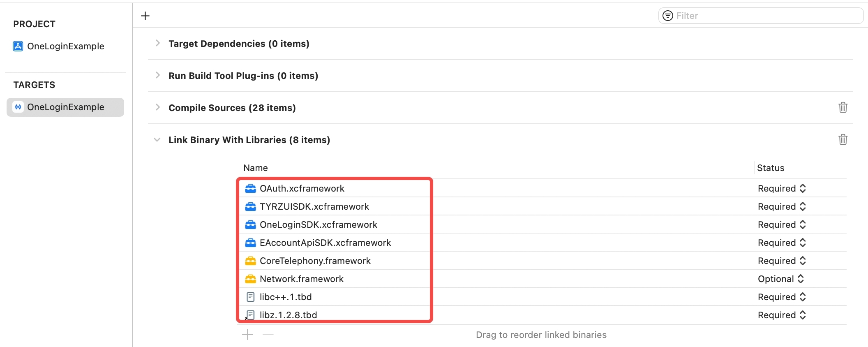Screen dimensions: 868x347
Task: Click the filter icon in search field
Action: pyautogui.click(x=668, y=16)
